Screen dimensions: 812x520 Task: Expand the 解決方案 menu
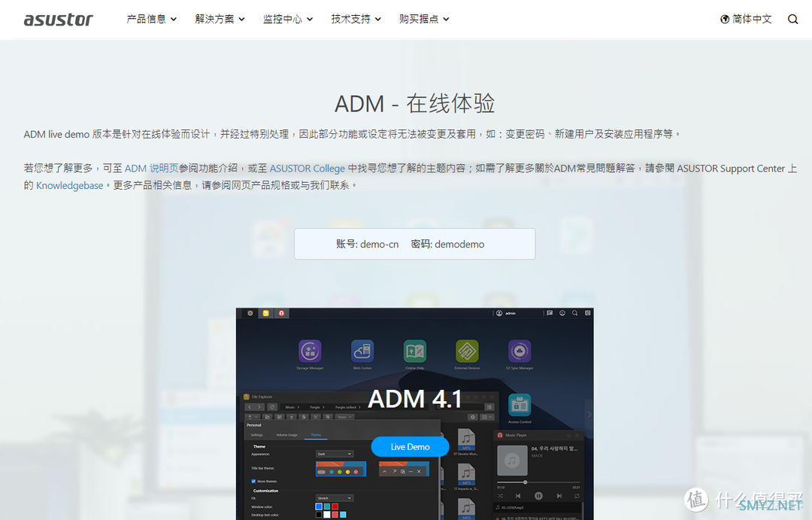pyautogui.click(x=220, y=19)
